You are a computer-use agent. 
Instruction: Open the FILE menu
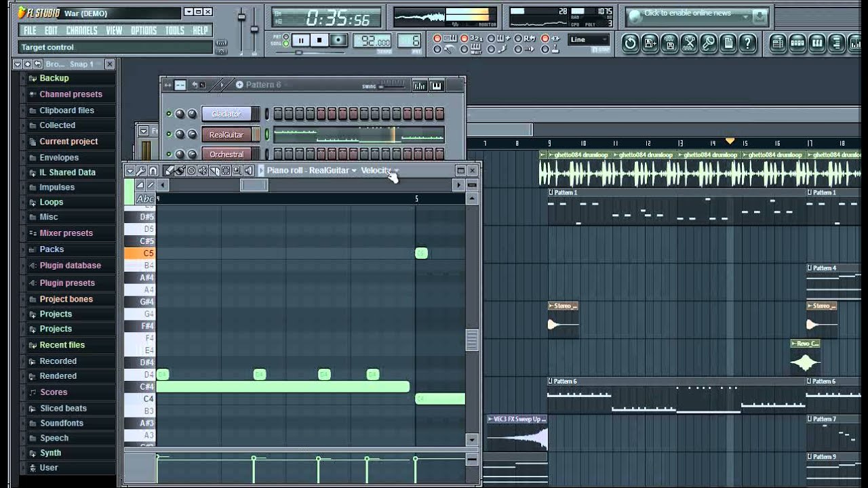30,30
